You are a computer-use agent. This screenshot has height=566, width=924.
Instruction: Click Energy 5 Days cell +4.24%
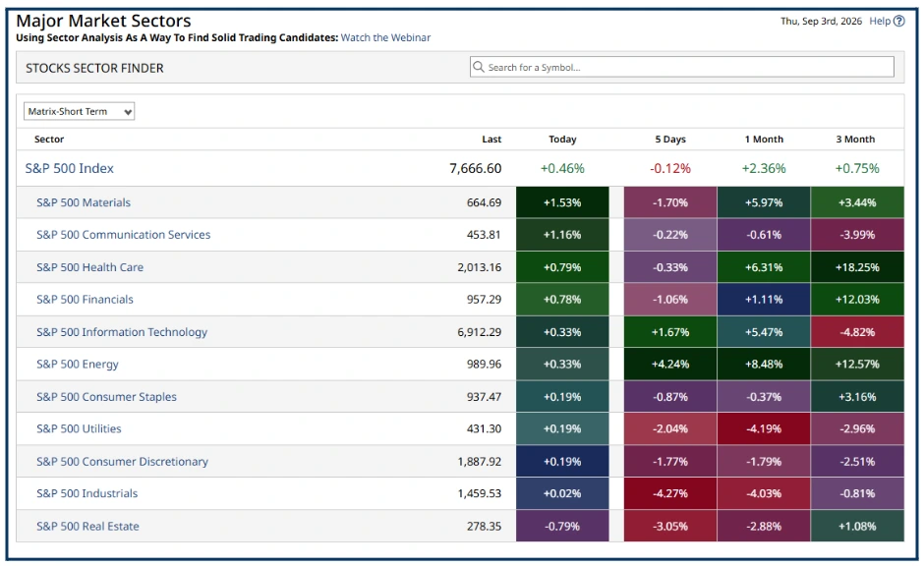point(670,364)
